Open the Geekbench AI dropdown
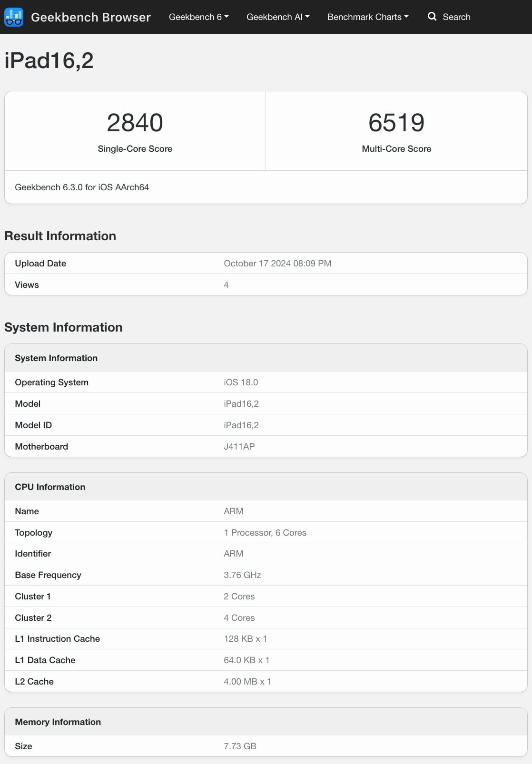This screenshot has width=532, height=764. (x=278, y=17)
